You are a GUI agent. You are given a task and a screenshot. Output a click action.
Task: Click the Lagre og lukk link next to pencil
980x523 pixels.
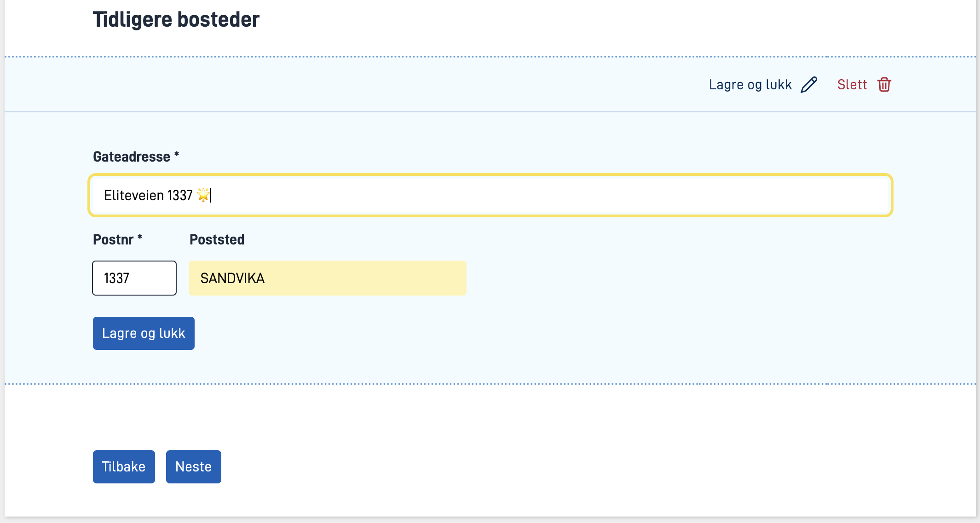(x=750, y=85)
